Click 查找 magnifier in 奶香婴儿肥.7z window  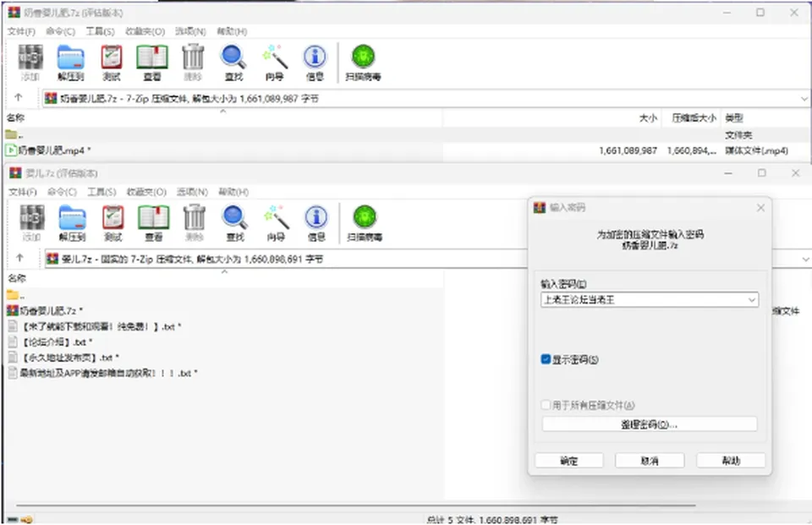tap(233, 63)
